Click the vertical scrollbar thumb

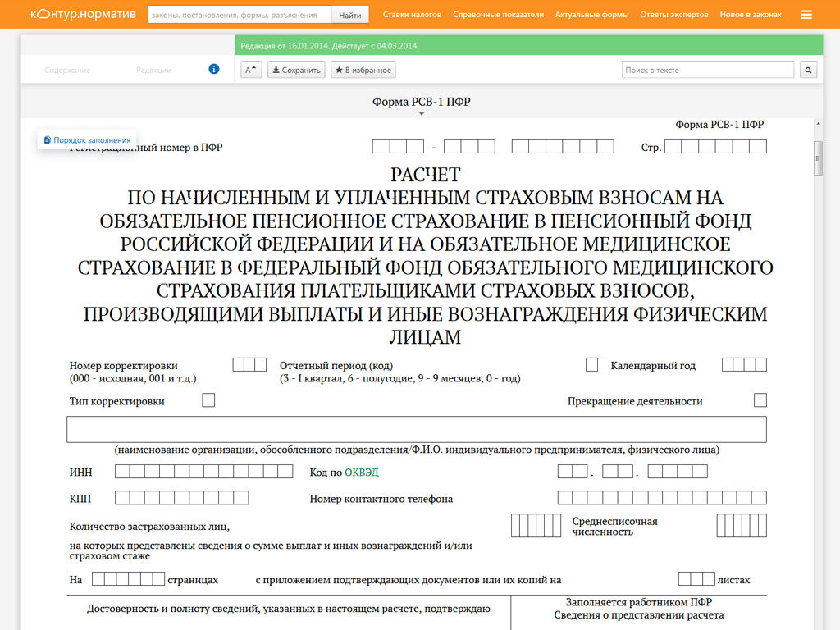tap(818, 158)
